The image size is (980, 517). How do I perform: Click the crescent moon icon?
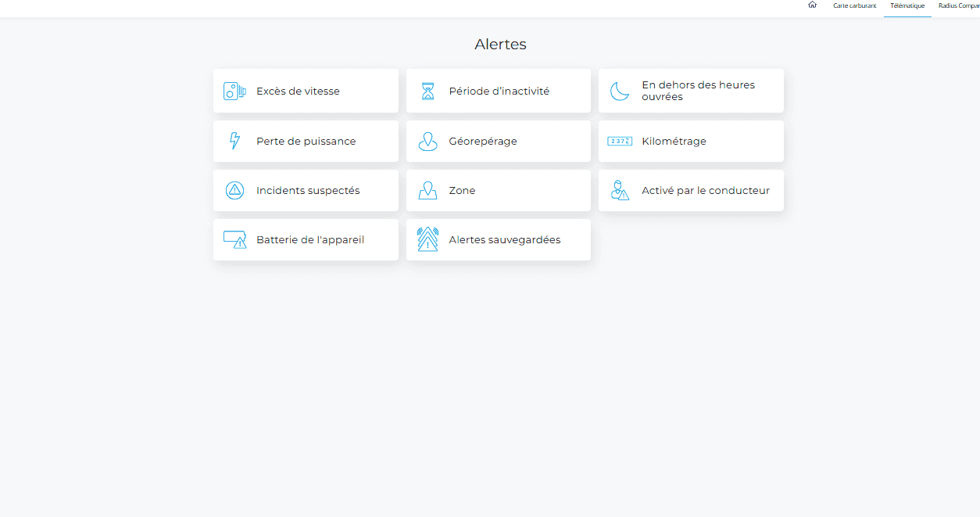tap(620, 92)
